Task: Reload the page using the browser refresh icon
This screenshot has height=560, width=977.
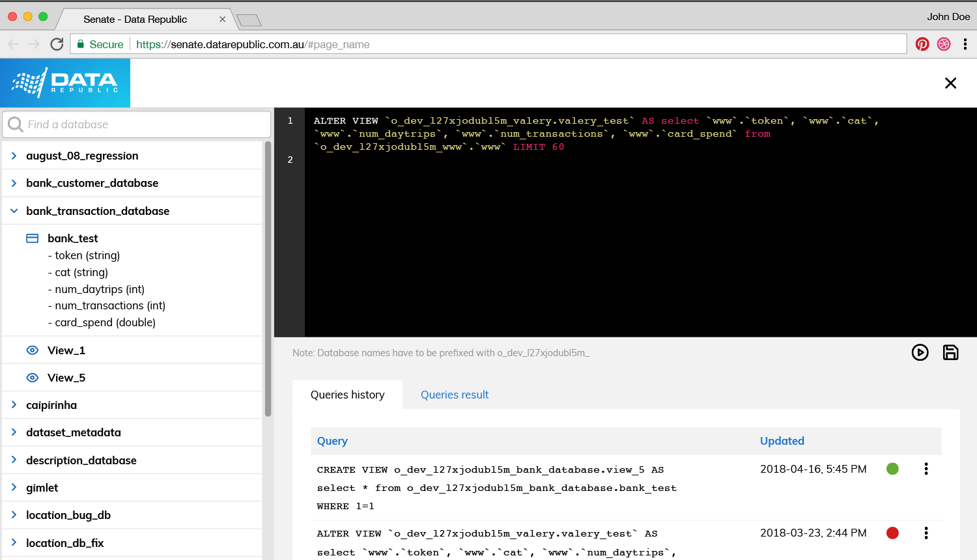Action: tap(57, 44)
